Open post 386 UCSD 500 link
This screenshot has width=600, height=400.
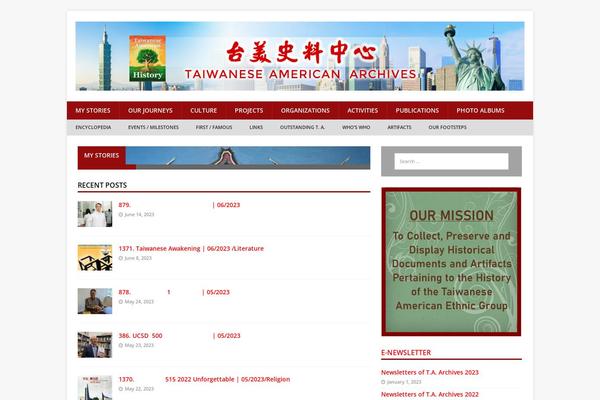(179, 336)
